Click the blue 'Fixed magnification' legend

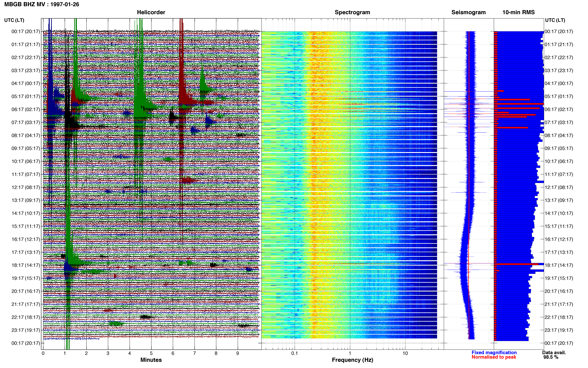click(x=494, y=353)
